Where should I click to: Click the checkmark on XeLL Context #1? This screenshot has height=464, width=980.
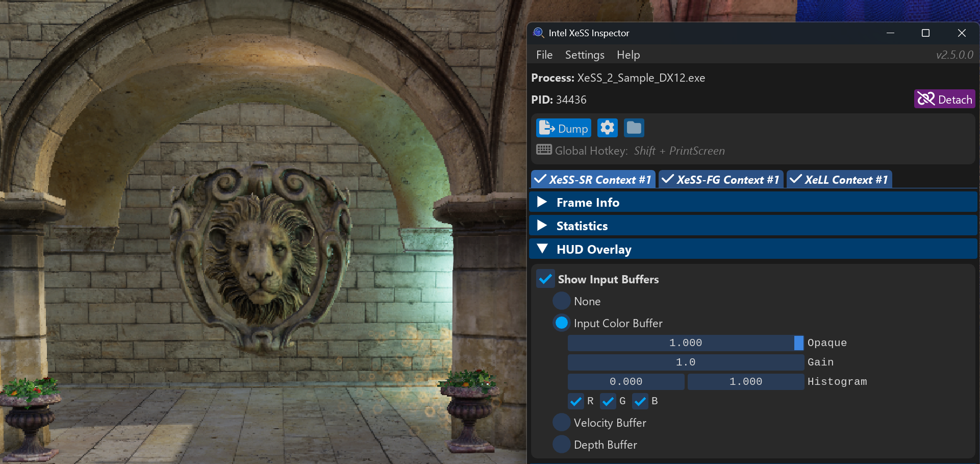coord(796,179)
